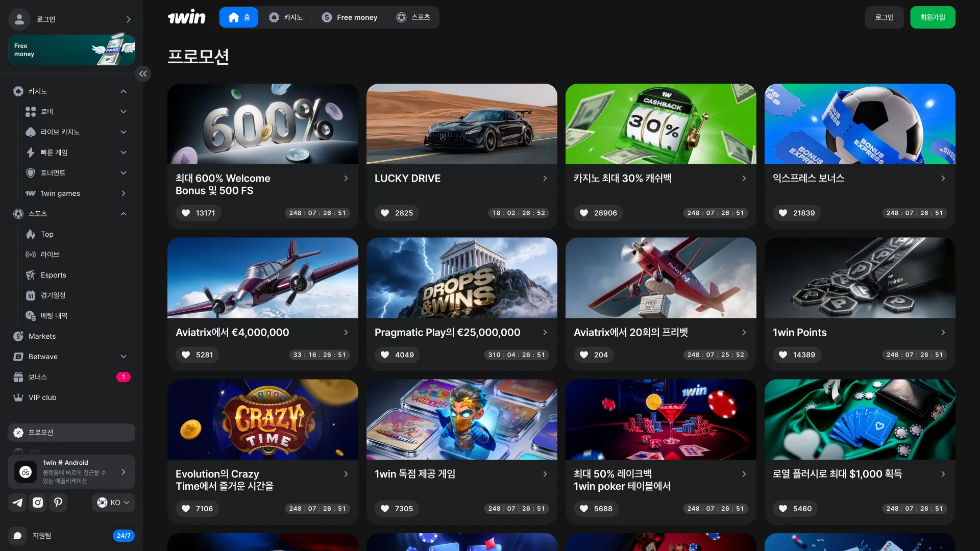The image size is (980, 551).
Task: Open the 600% Welcome Bonus banner image
Action: pyautogui.click(x=263, y=124)
